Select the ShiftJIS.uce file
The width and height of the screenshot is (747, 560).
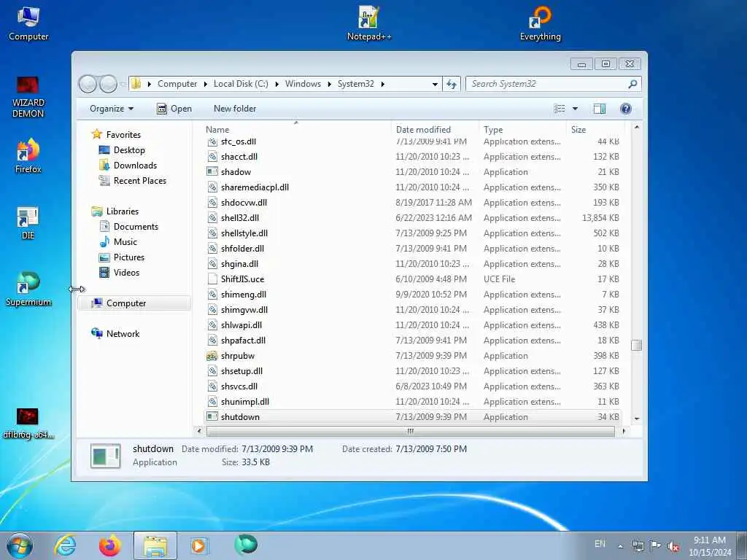[x=413, y=279]
